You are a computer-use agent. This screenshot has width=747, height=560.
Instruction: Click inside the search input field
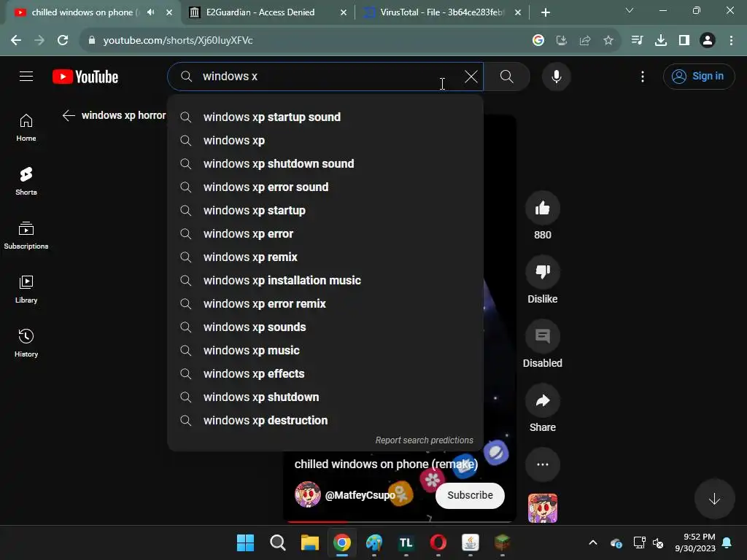tap(324, 76)
